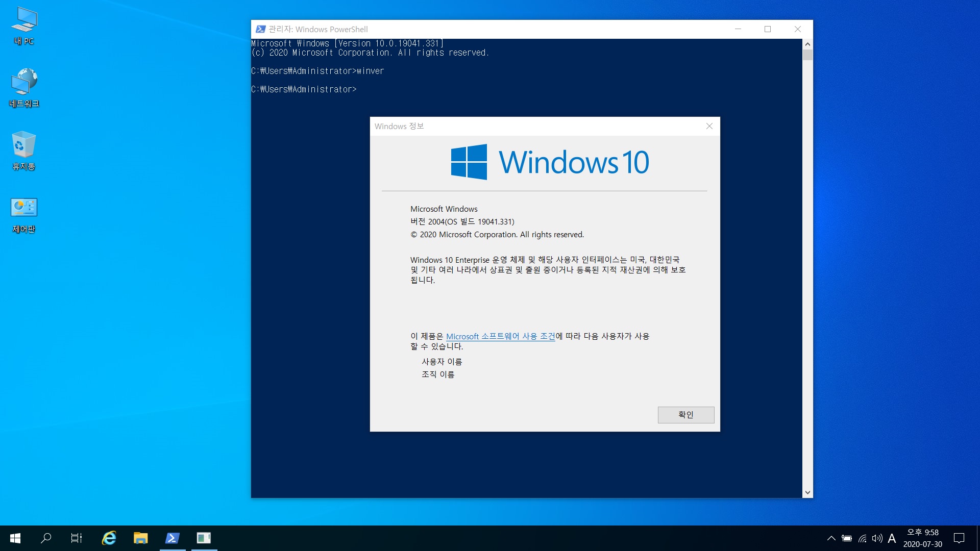Click the 2020 Microsoft Corporation copyright line in dialog
The image size is (980, 551).
tap(497, 235)
